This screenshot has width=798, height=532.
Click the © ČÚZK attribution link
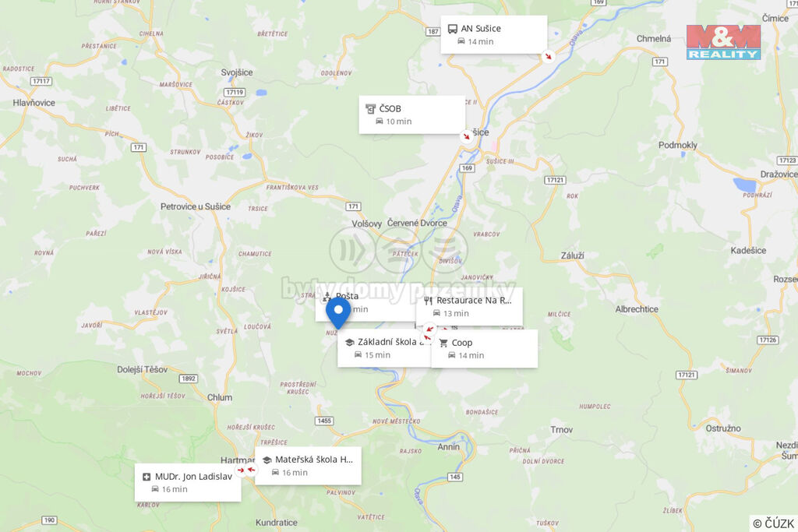pos(773,523)
